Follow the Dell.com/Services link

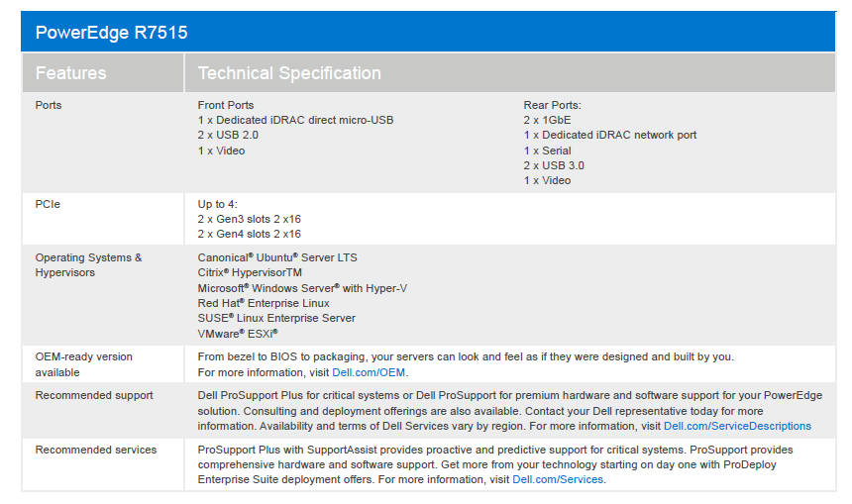558,479
